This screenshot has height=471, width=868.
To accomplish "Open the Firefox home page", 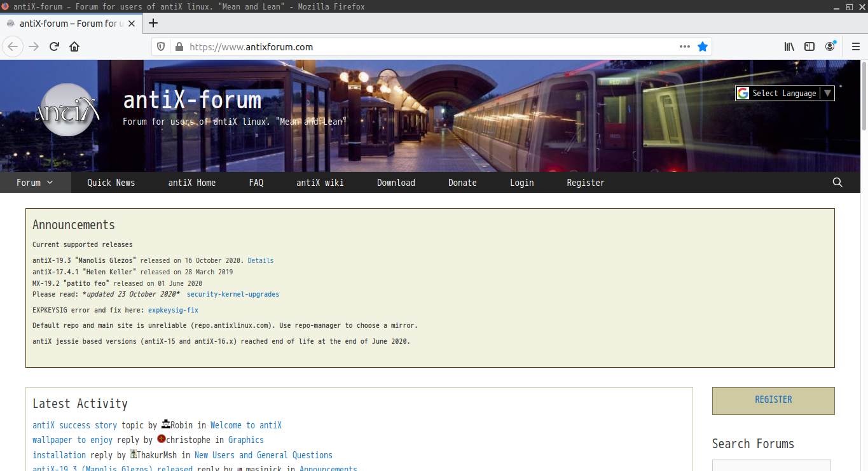I will [x=74, y=46].
